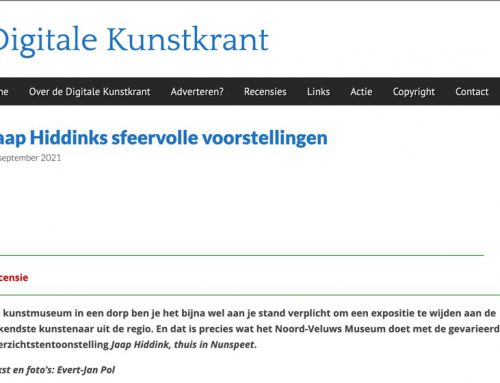The image size is (500, 383).
Task: Click the paragraph line starting 'kunstmuseum in een dorp'
Action: (x=249, y=313)
